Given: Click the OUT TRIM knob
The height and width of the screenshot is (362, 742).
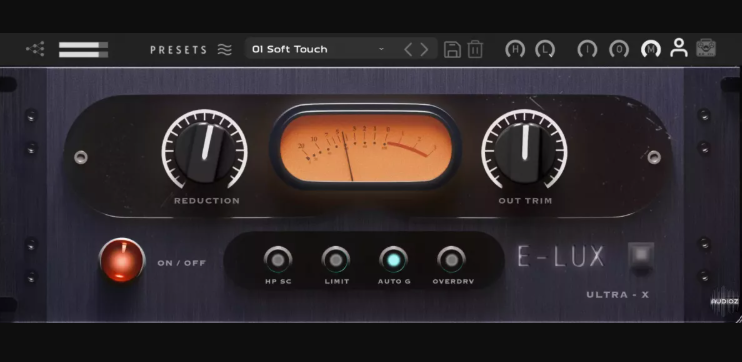Looking at the screenshot, I should (524, 152).
